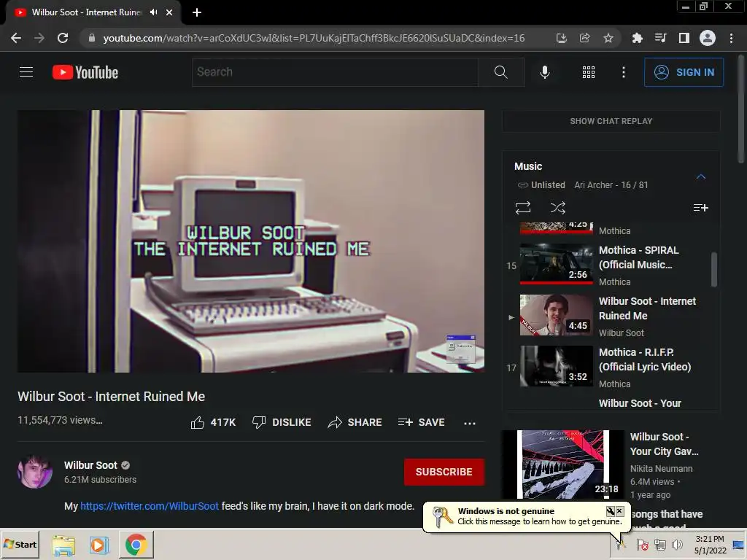747x560 pixels.
Task: View the site lock information
Action: 91,38
